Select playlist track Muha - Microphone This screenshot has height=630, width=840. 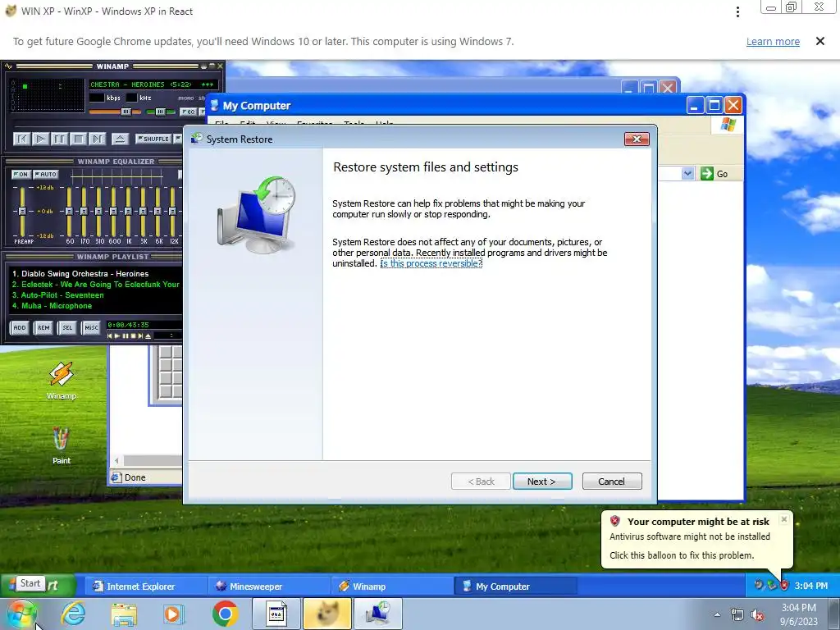(x=52, y=306)
